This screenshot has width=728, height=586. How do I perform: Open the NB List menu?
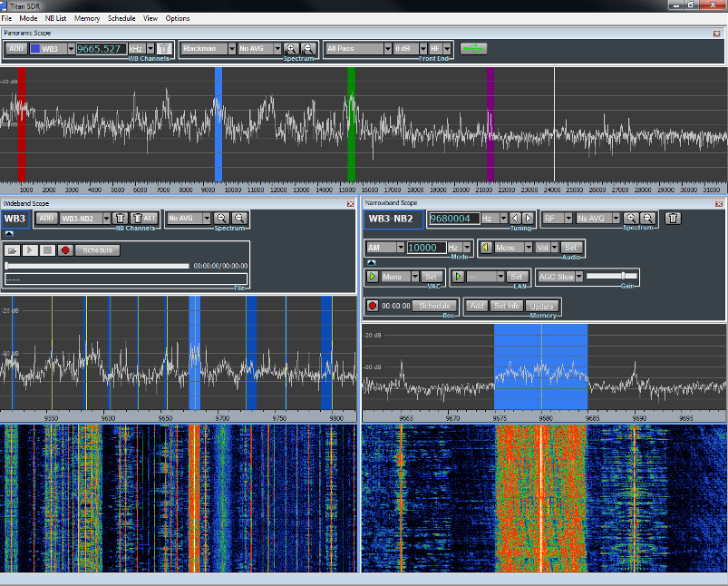coord(55,18)
